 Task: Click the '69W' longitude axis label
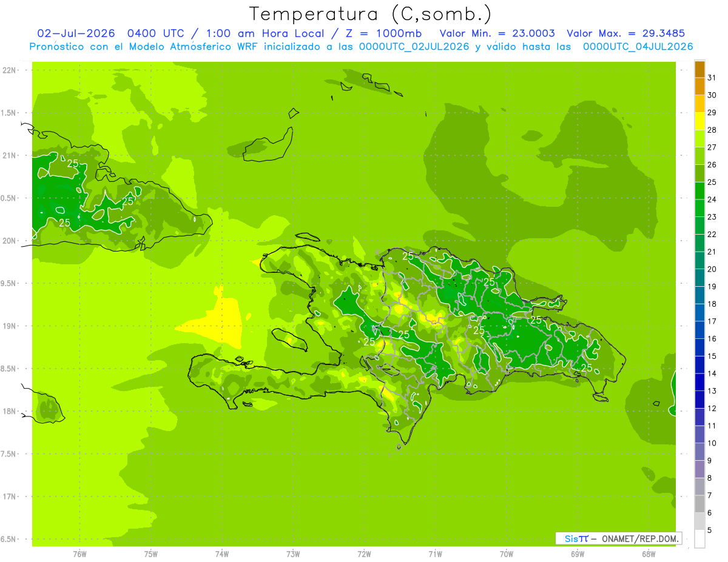pyautogui.click(x=578, y=554)
